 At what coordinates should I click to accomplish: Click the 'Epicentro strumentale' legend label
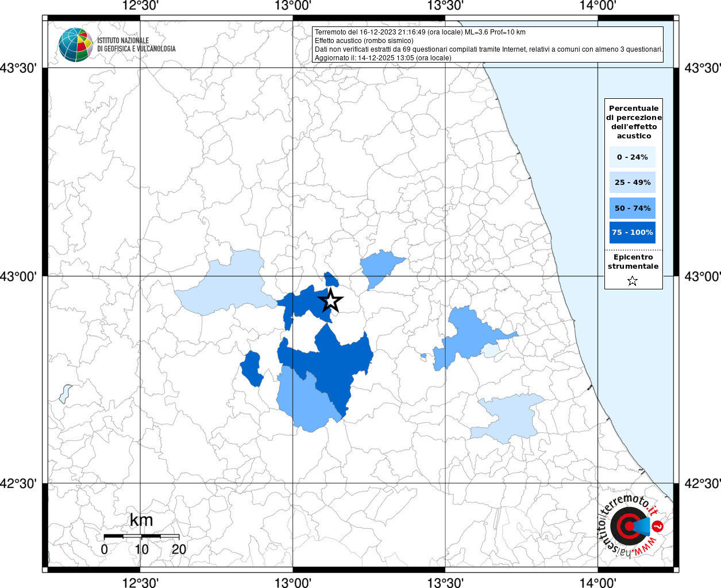pyautogui.click(x=633, y=261)
